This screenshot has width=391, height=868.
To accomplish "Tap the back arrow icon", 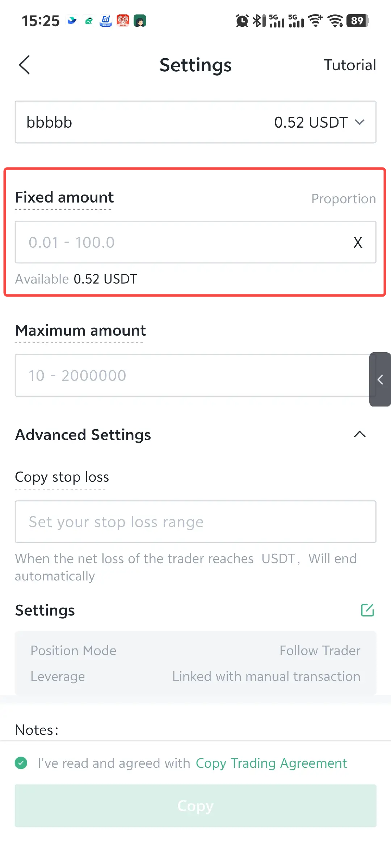I will [x=24, y=65].
